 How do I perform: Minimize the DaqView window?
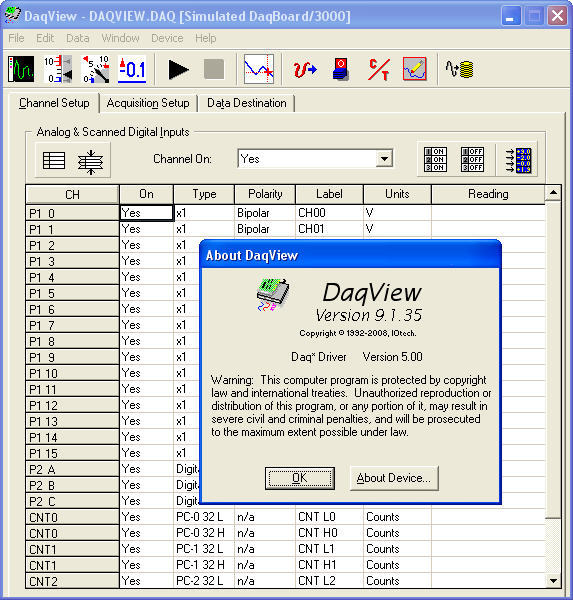(x=511, y=16)
